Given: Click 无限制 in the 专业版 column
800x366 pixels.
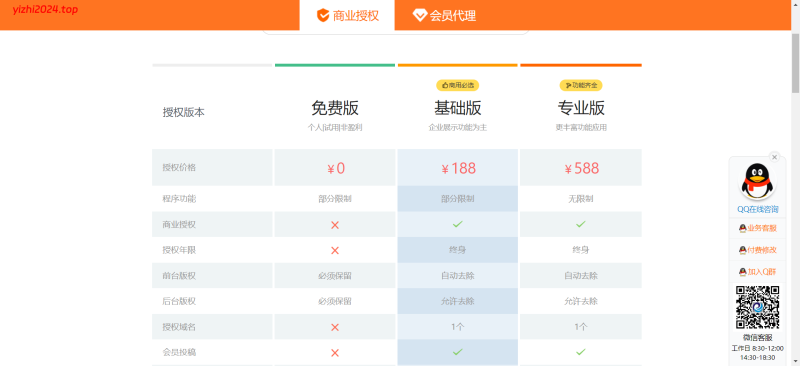Looking at the screenshot, I should coord(581,199).
